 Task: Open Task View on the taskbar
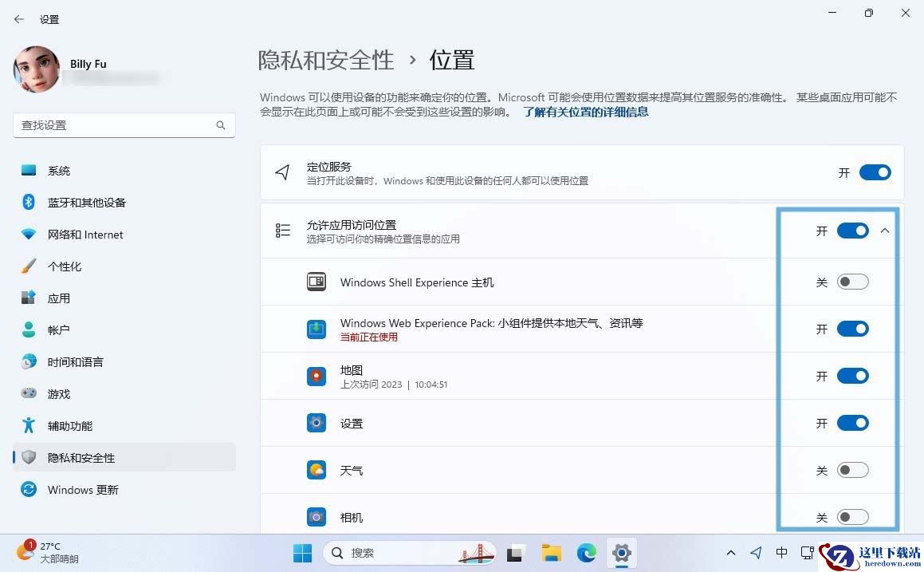tap(515, 553)
